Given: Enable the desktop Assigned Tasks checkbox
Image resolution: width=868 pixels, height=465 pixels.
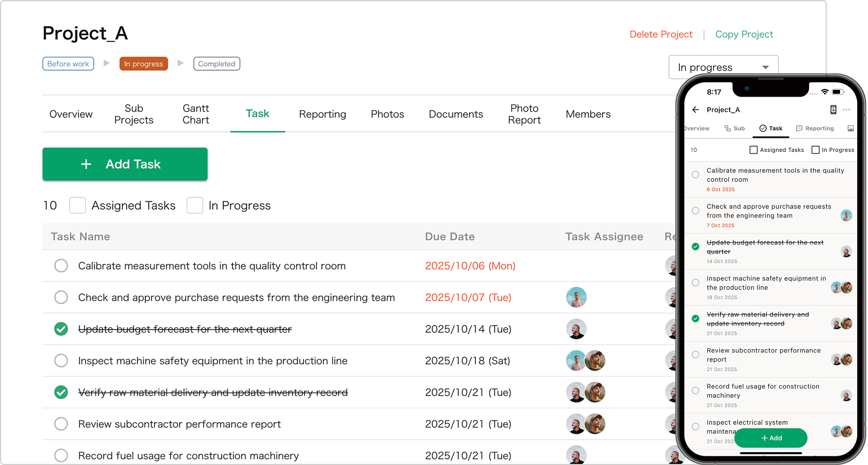Looking at the screenshot, I should [x=78, y=205].
